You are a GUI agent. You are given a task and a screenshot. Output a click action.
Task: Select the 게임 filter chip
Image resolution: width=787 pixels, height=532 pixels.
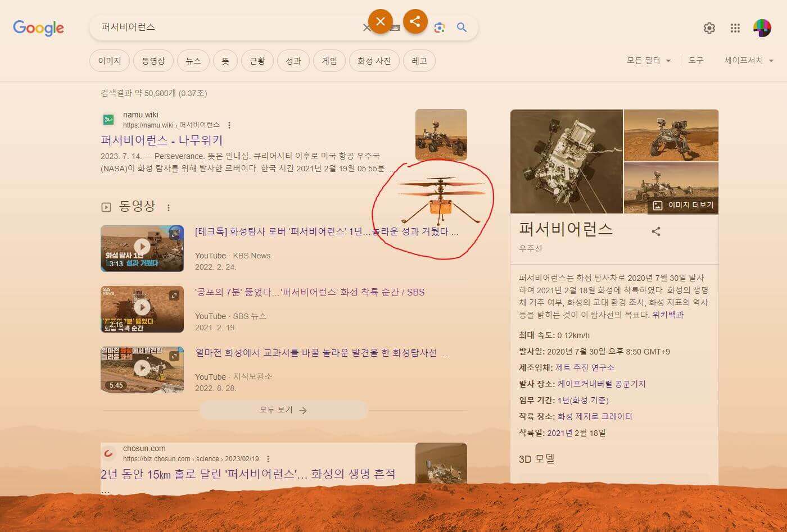point(329,61)
